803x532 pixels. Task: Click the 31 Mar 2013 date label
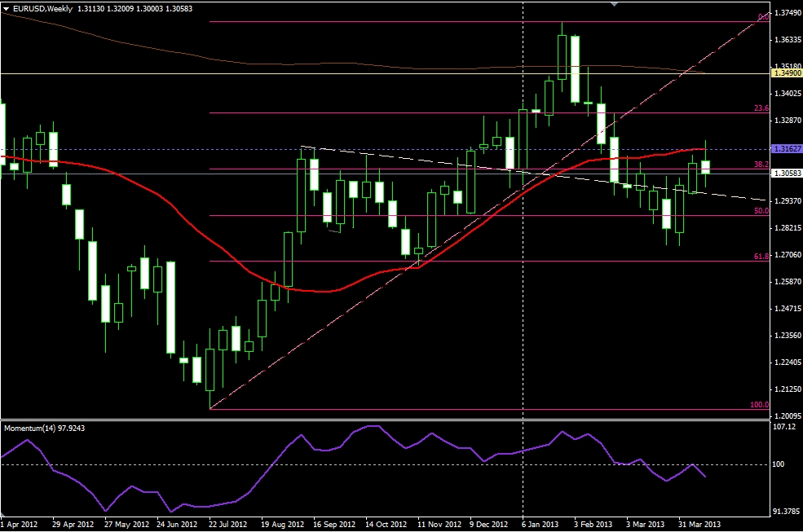coord(700,525)
